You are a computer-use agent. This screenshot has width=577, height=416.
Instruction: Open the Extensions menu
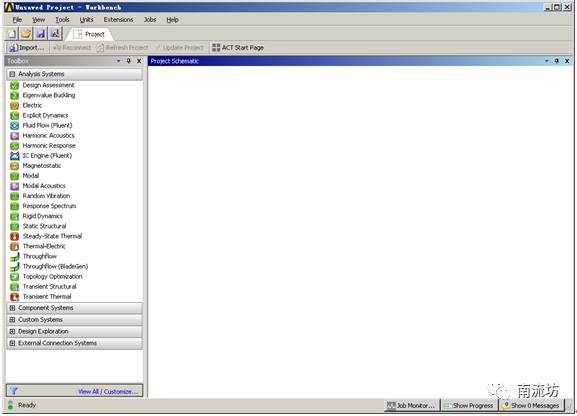118,20
